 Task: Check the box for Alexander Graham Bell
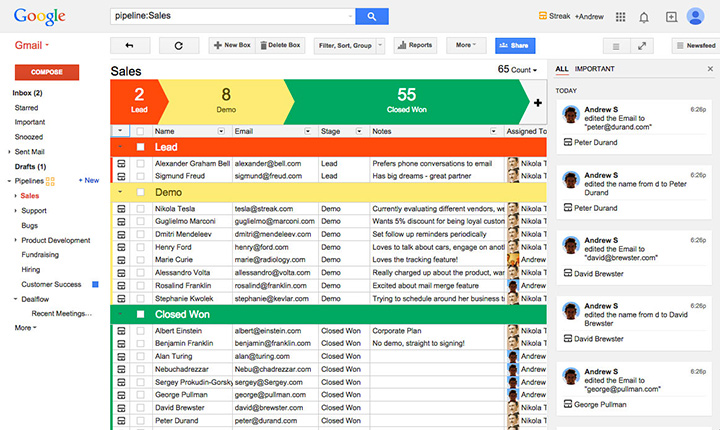click(141, 163)
